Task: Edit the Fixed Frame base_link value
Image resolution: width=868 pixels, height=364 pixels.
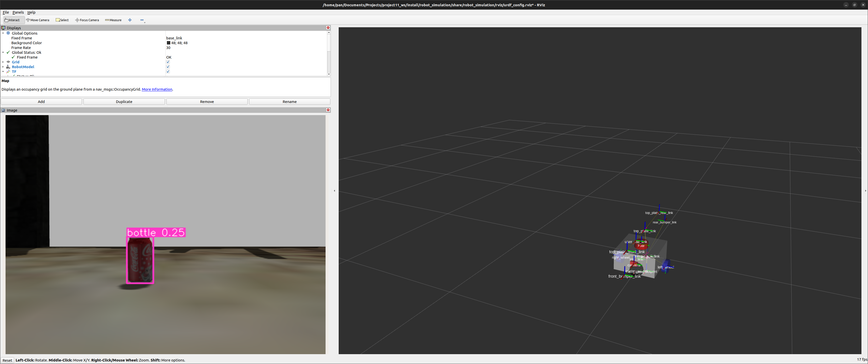Action: tap(174, 38)
